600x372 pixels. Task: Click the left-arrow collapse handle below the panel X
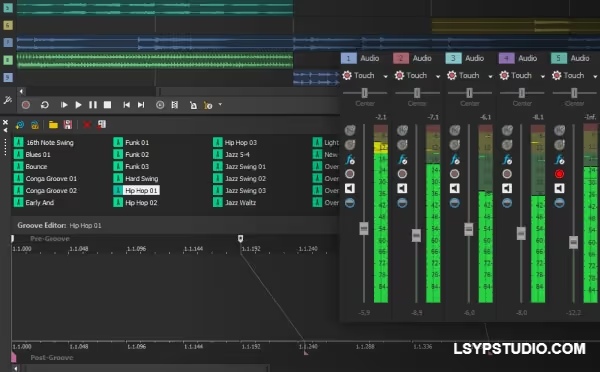click(x=5, y=131)
